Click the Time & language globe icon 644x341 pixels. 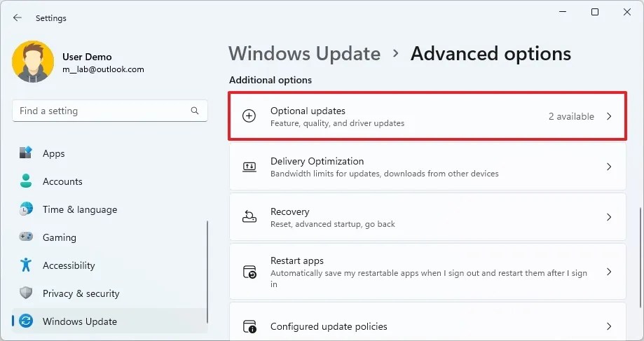[26, 209]
